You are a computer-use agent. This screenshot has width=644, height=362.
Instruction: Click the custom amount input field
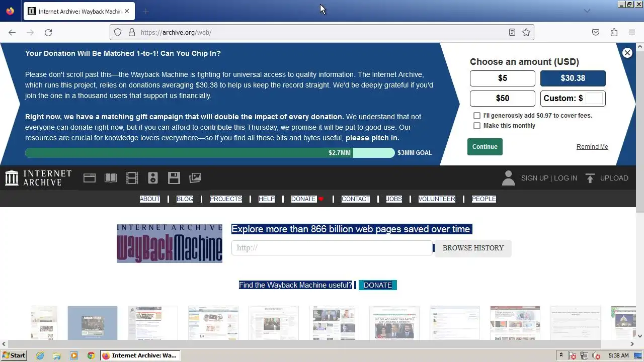click(x=594, y=98)
